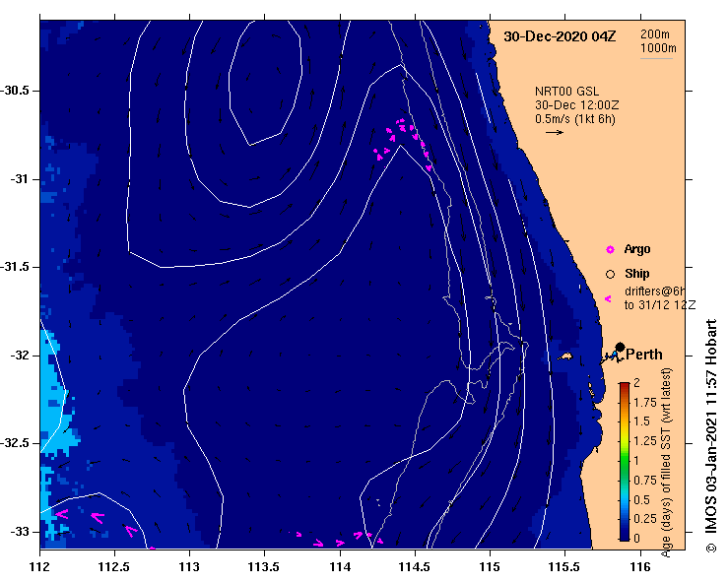Click the 114 longitude axis label
Image resolution: width=728 pixels, height=583 pixels.
coord(340,567)
